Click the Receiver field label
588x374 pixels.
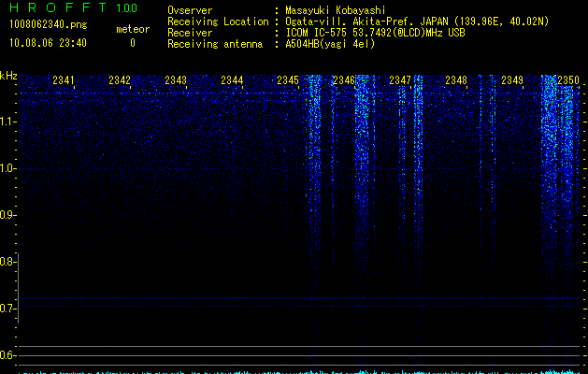190,33
